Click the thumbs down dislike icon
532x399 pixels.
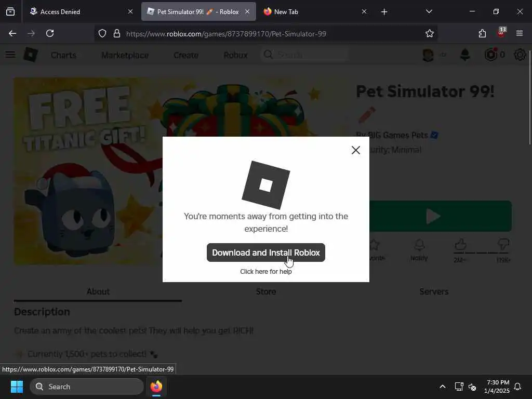point(503,244)
